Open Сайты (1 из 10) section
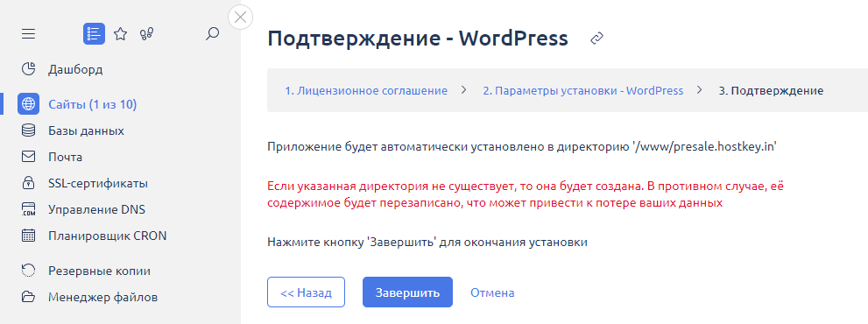The width and height of the screenshot is (868, 324). (x=93, y=104)
